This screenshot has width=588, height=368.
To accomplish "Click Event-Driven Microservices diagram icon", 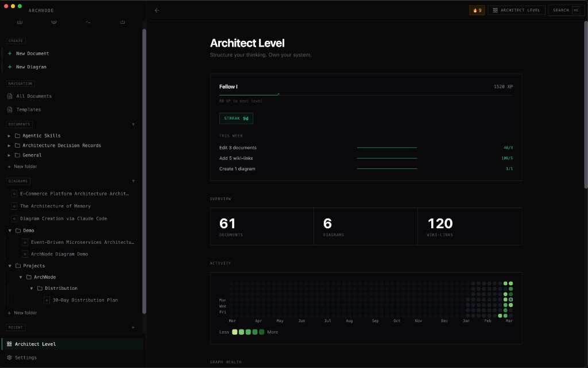I will pos(25,243).
